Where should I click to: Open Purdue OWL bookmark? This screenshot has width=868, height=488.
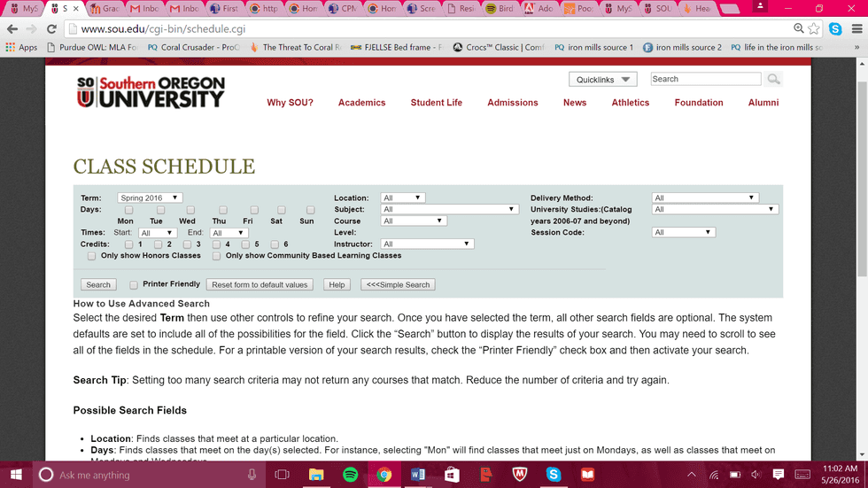point(92,48)
